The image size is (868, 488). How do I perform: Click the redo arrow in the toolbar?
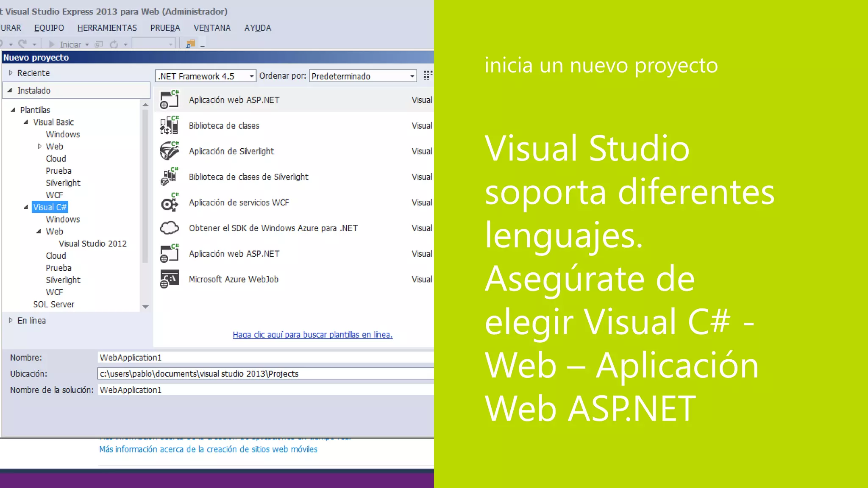[x=22, y=44]
